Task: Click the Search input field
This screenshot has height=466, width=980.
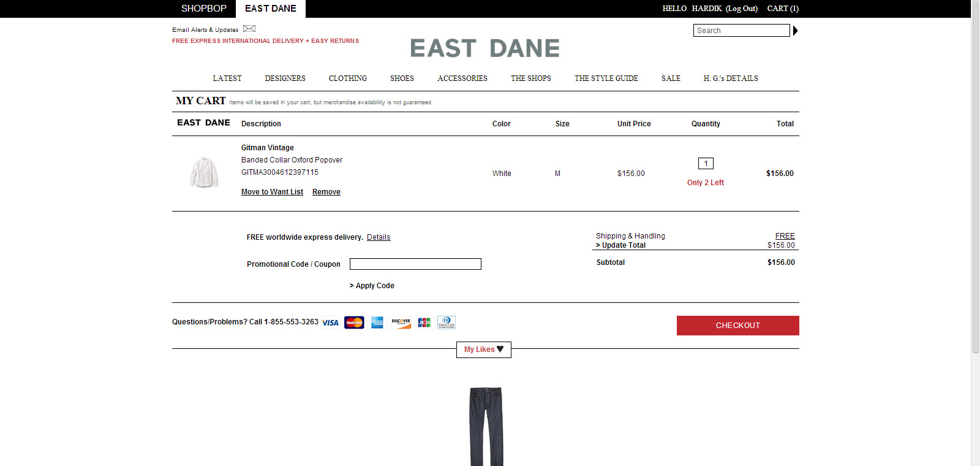Action: pos(742,31)
